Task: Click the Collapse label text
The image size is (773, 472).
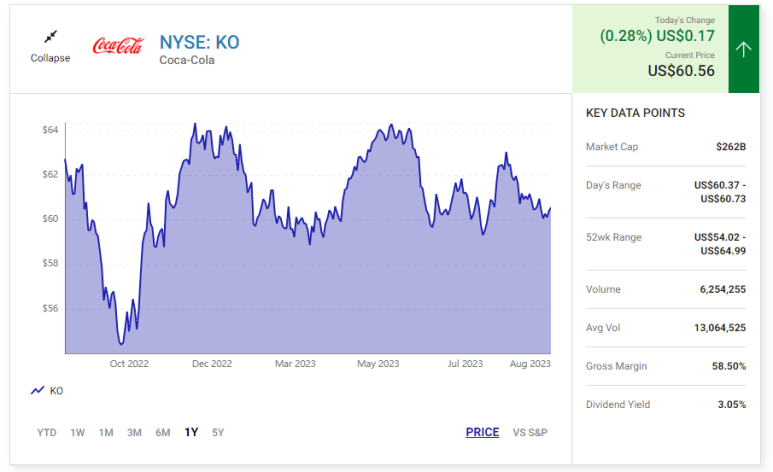Action: point(50,58)
